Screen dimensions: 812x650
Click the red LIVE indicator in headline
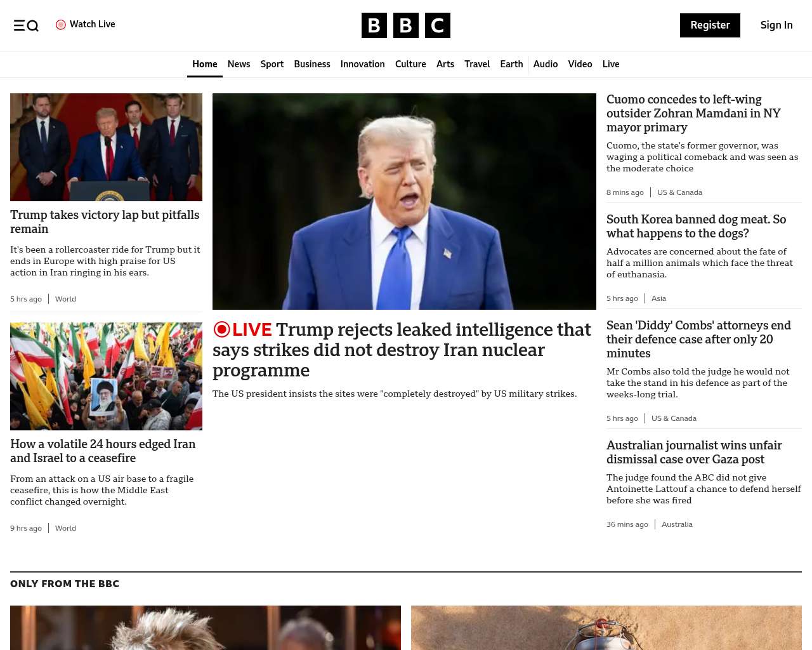[242, 329]
